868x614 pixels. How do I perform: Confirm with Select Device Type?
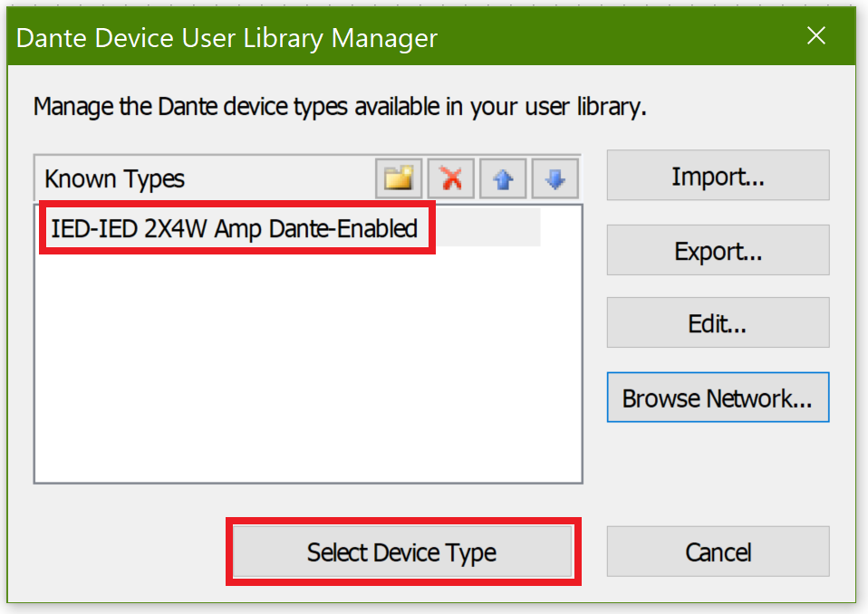pyautogui.click(x=401, y=552)
